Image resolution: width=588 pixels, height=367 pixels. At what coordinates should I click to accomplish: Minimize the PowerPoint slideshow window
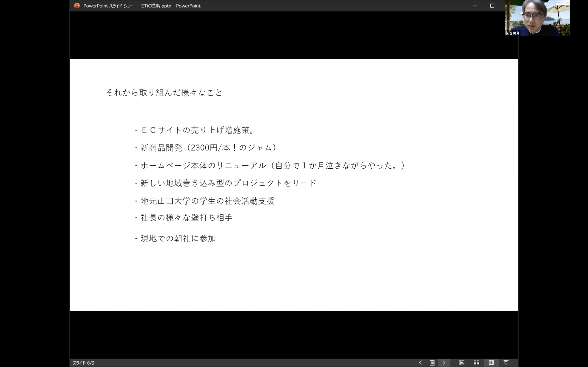click(475, 6)
